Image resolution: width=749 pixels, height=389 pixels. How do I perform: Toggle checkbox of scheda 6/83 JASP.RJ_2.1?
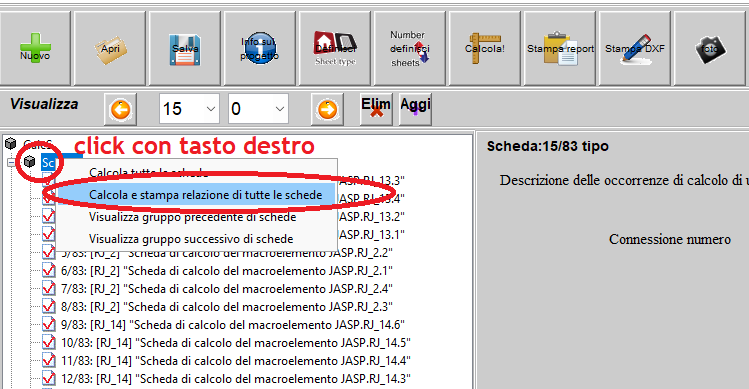pos(49,271)
